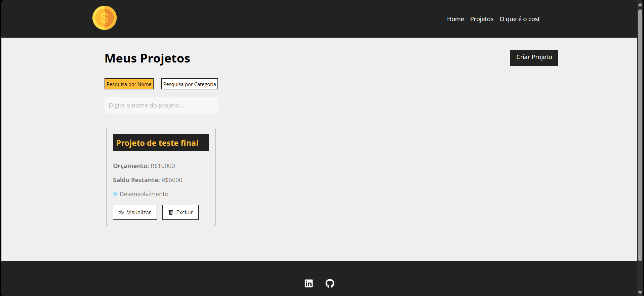Go to Home in navigation
This screenshot has width=644, height=296.
click(x=455, y=19)
